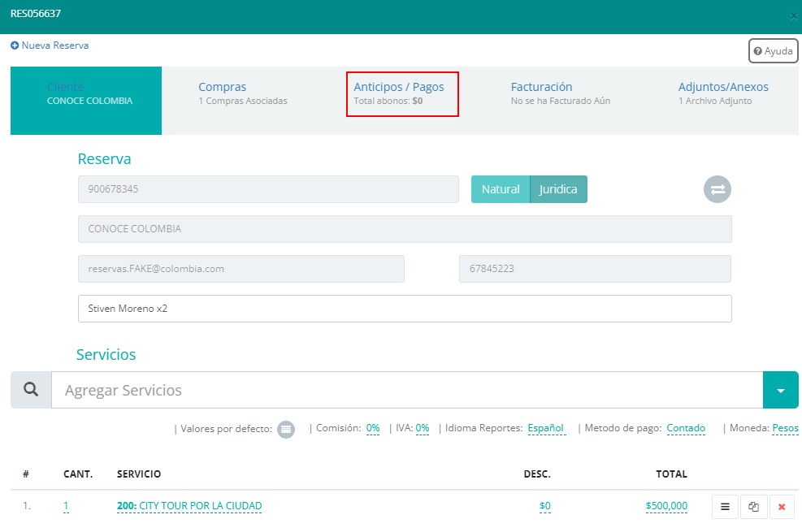The image size is (802, 532).
Task: Click the RES056637 title text
Action: (x=36, y=14)
